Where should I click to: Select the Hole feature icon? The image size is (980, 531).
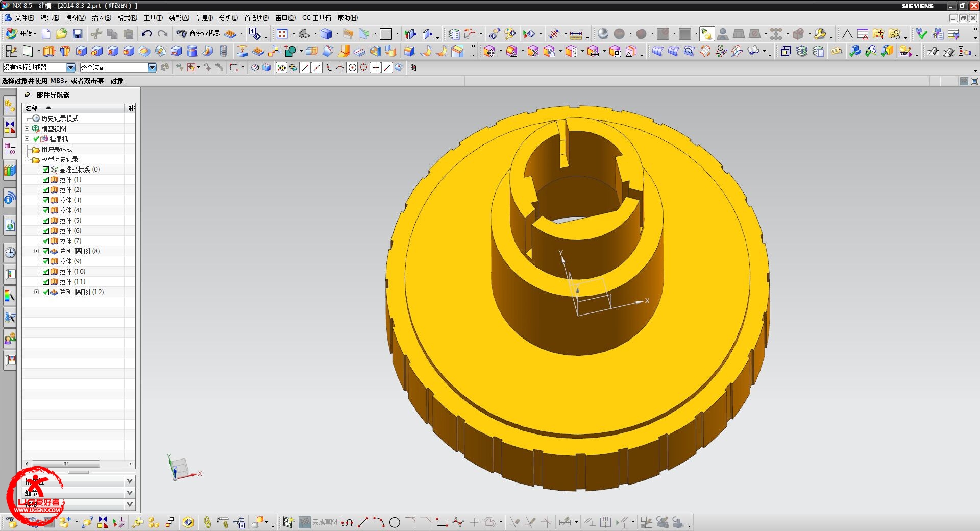point(81,51)
